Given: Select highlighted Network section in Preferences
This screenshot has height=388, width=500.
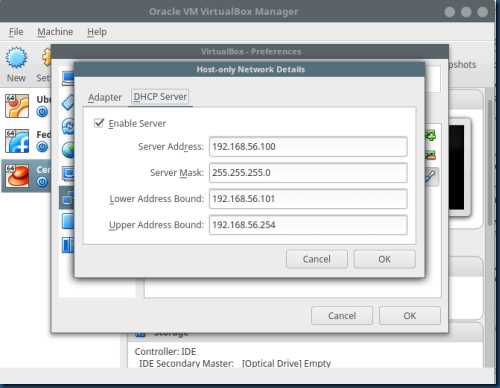Looking at the screenshot, I should click(67, 197).
